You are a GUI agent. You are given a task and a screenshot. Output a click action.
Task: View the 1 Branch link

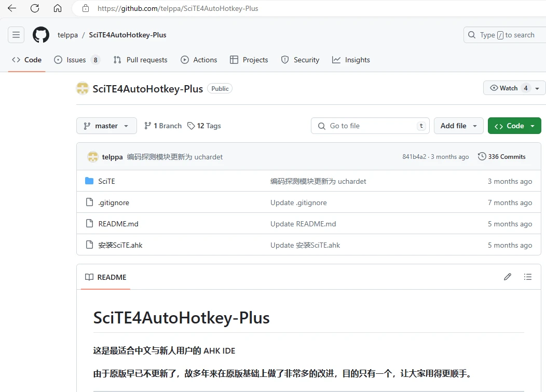pos(163,126)
